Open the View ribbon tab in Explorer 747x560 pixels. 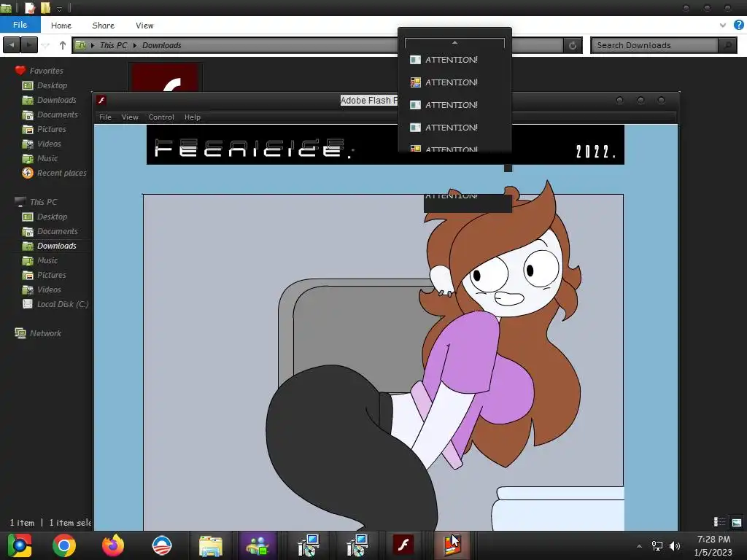pyautogui.click(x=144, y=26)
